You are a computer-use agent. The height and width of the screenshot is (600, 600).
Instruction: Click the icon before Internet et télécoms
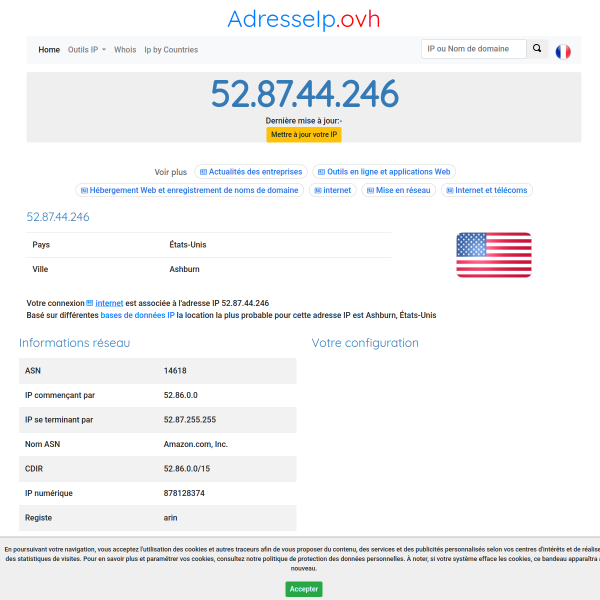450,191
